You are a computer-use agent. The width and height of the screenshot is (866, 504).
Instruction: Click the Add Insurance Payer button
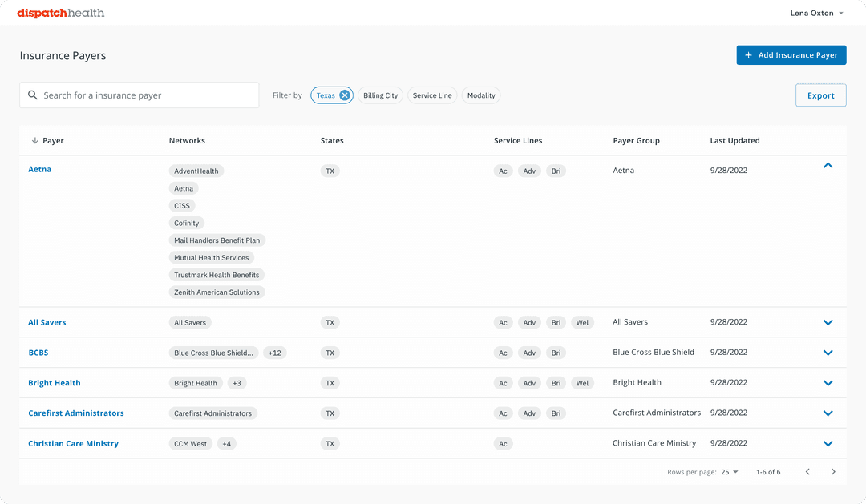[x=791, y=55]
